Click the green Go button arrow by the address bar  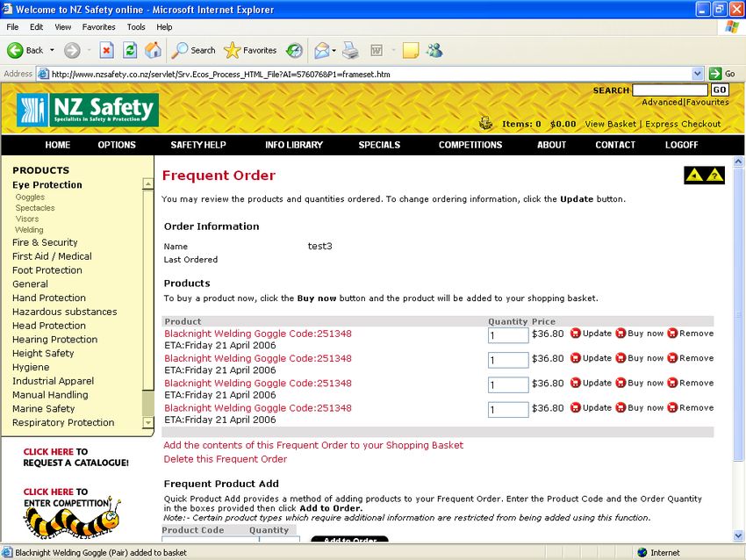pyautogui.click(x=714, y=74)
